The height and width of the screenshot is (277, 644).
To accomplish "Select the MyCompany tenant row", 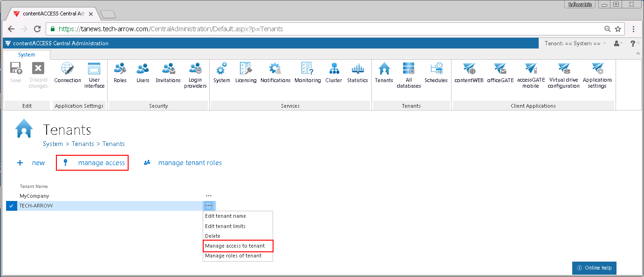I will pyautogui.click(x=111, y=196).
